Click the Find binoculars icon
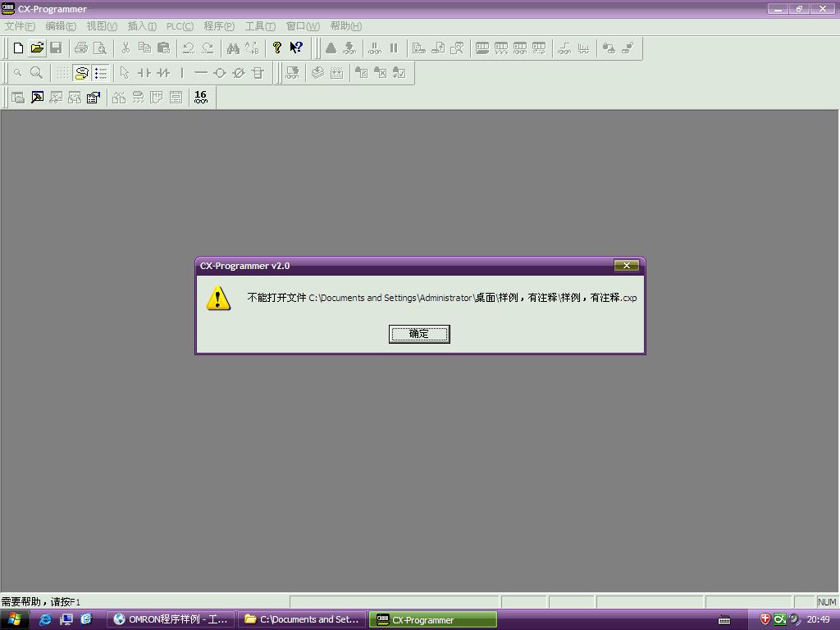 pyautogui.click(x=233, y=48)
